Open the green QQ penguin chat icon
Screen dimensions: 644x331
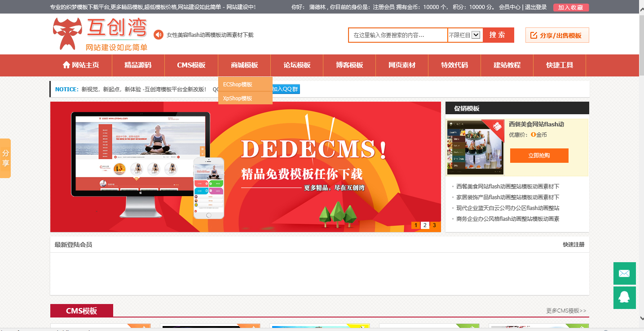625,298
